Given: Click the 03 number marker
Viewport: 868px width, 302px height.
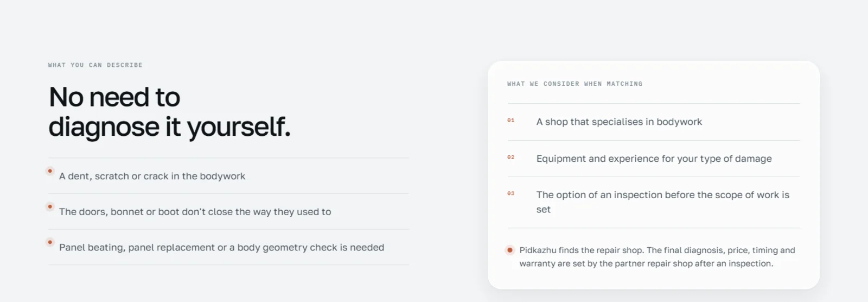Looking at the screenshot, I should click(511, 194).
